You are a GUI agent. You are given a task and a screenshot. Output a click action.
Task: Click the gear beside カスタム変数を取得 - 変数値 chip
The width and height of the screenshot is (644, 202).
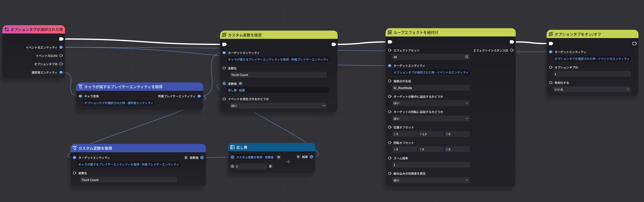pyautogui.click(x=279, y=157)
